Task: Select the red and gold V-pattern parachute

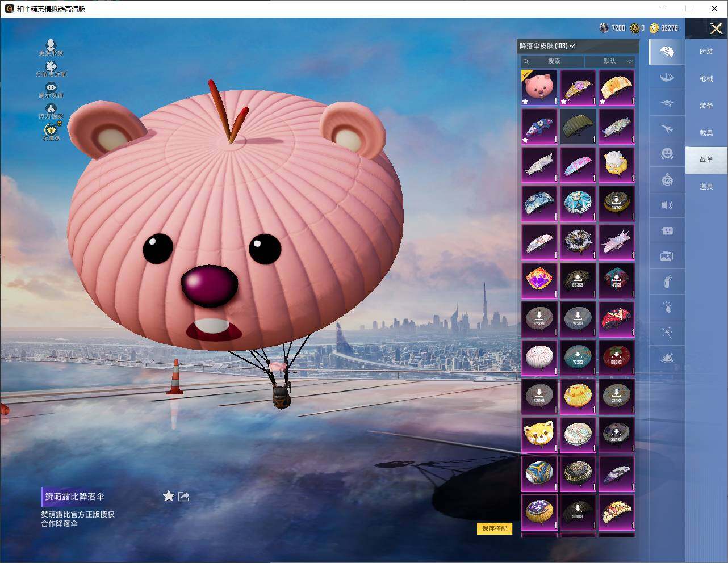Action: pyautogui.click(x=617, y=320)
